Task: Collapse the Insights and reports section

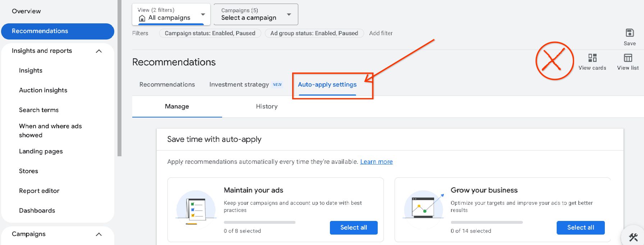Action: [x=99, y=51]
